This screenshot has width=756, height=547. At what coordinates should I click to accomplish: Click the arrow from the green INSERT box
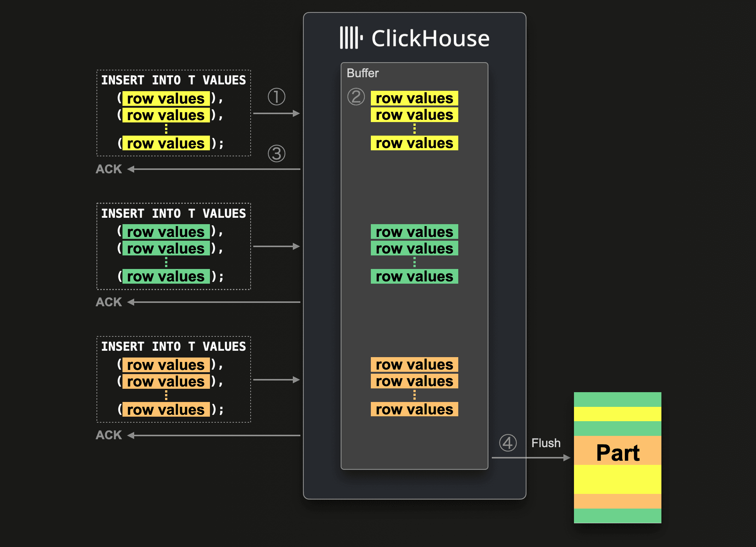276,246
